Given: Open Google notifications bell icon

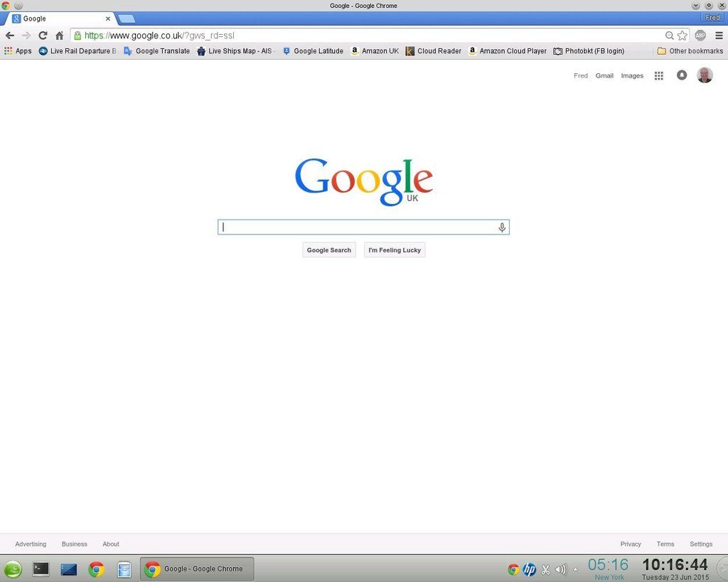Looking at the screenshot, I should coord(682,75).
